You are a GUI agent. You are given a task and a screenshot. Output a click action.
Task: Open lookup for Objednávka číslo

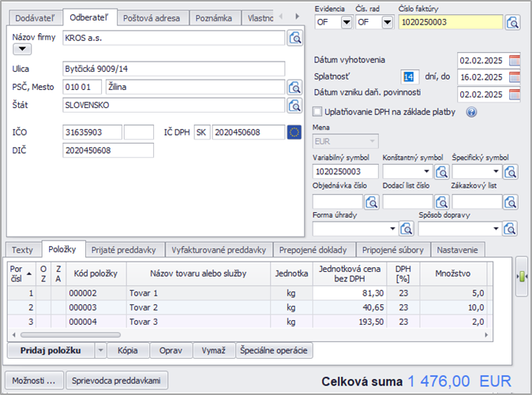click(x=372, y=203)
